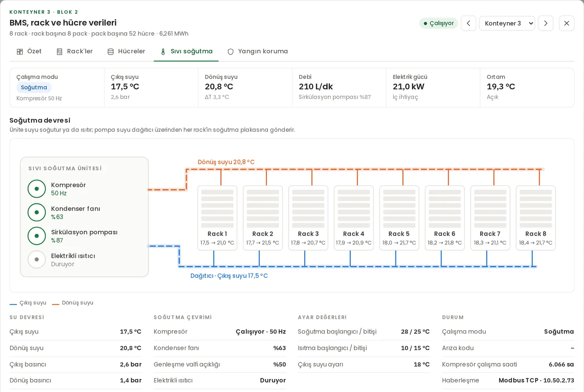584x392 pixels.
Task: Click the Genleşme valfi açıklığı %50 value
Action: click(279, 364)
